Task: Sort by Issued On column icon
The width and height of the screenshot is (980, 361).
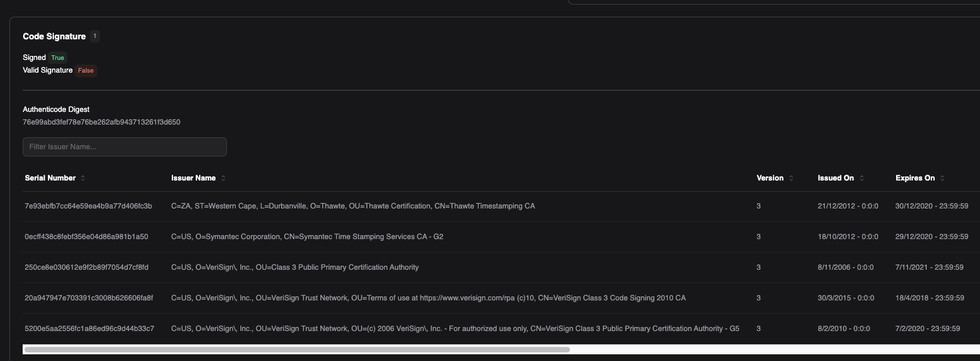Action: tap(861, 178)
